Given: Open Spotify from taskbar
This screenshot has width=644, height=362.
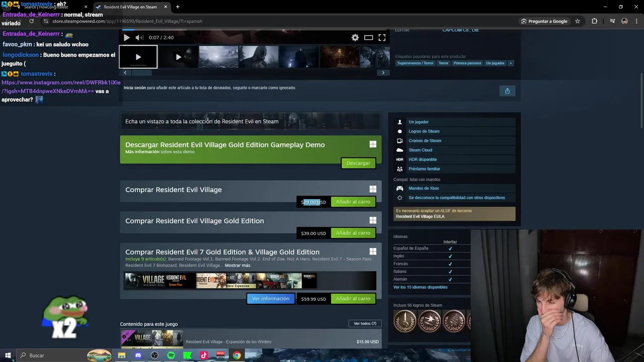Looking at the screenshot, I should (171, 355).
